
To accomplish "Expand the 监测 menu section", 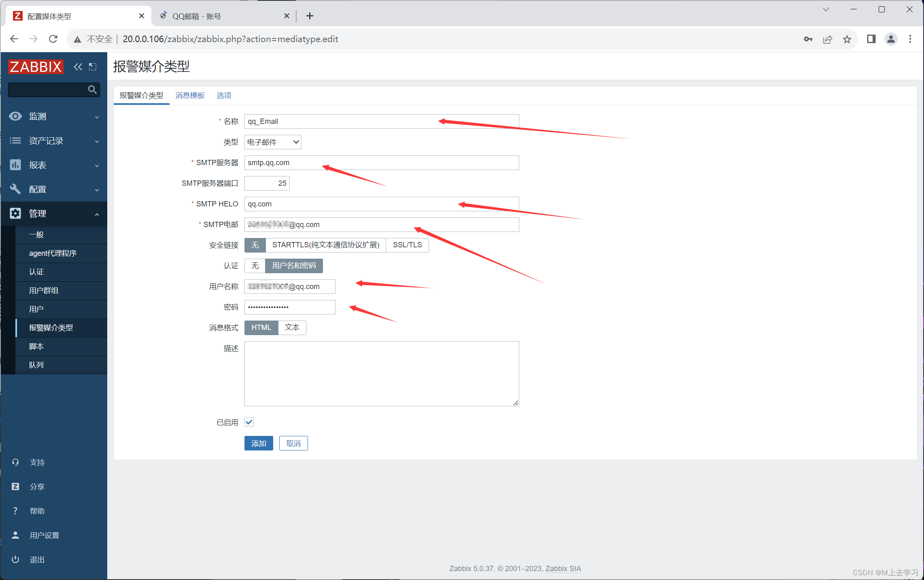I will click(97, 117).
